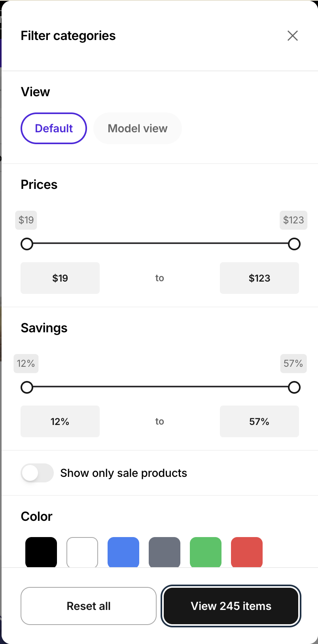Click the minimum price slider handle
Image resolution: width=318 pixels, height=644 pixels.
coord(27,244)
